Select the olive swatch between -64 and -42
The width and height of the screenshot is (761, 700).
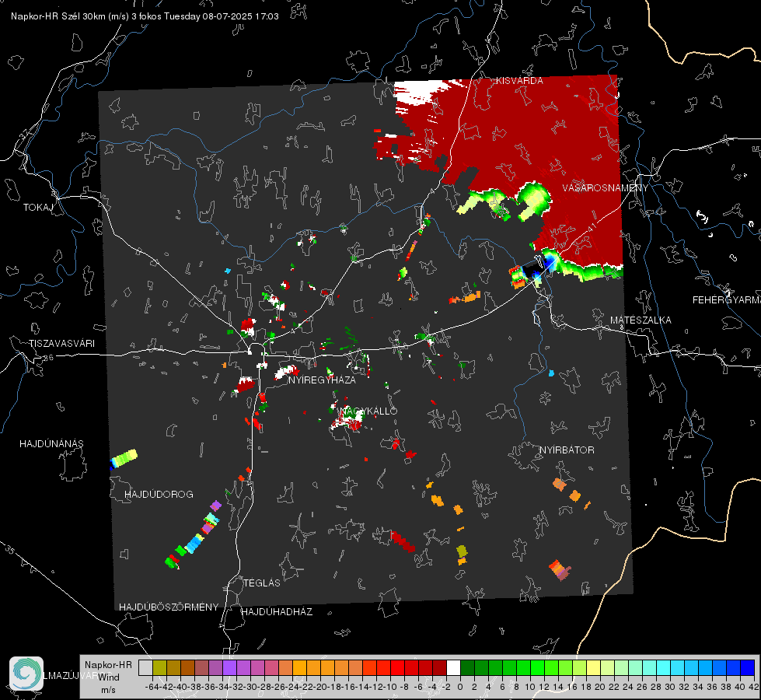(159, 667)
